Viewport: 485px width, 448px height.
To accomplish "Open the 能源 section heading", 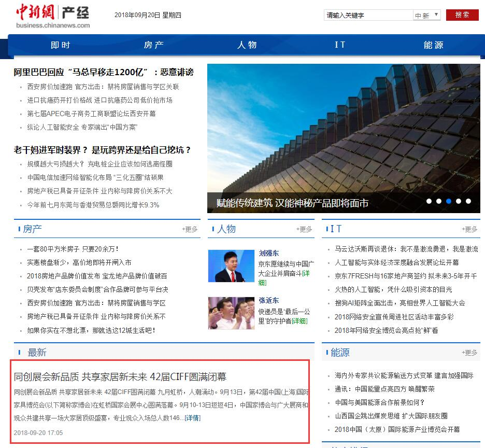I will [340, 353].
